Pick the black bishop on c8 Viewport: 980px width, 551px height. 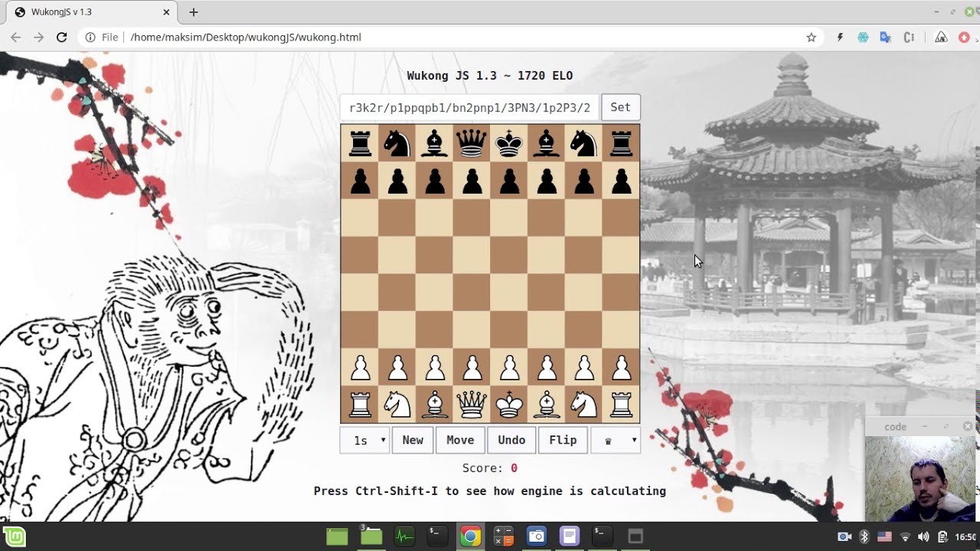(x=435, y=143)
